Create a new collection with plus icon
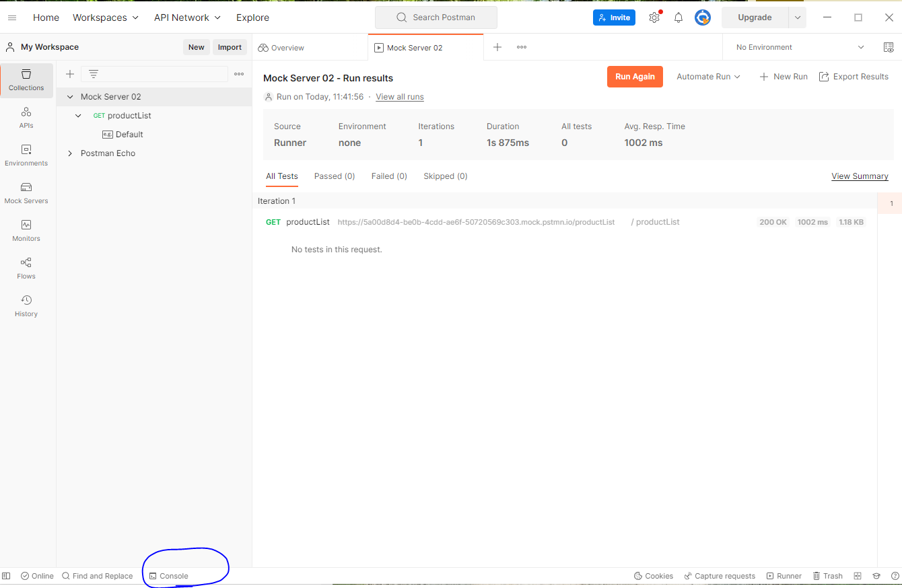Viewport: 902px width, 588px height. pos(70,74)
